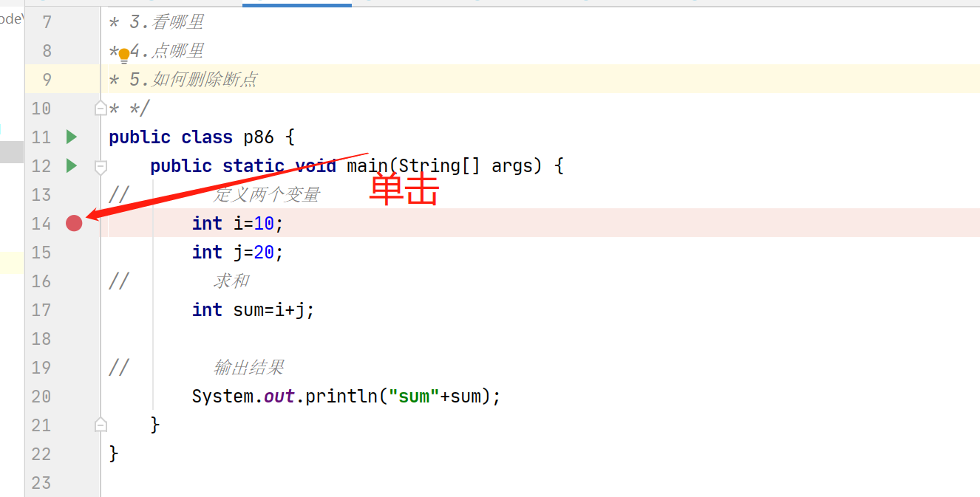This screenshot has height=497, width=980.
Task: Click the "sum" string literal on line 20
Action: point(415,397)
